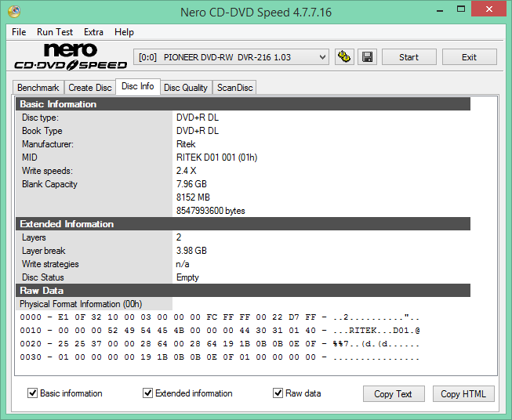Click the Disc Status value Empty
Viewport: 512px width, 420px height.
coord(187,277)
